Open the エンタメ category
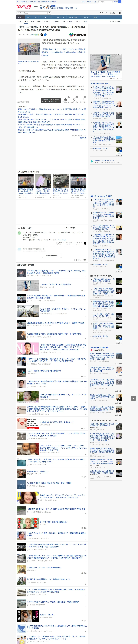This screenshot has width=138, height=644. pos(47,21)
